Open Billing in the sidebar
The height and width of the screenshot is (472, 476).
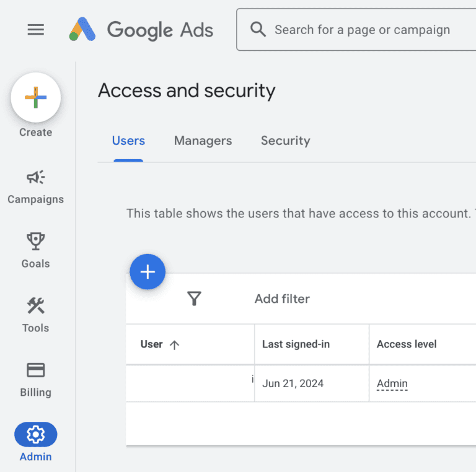[x=36, y=380]
